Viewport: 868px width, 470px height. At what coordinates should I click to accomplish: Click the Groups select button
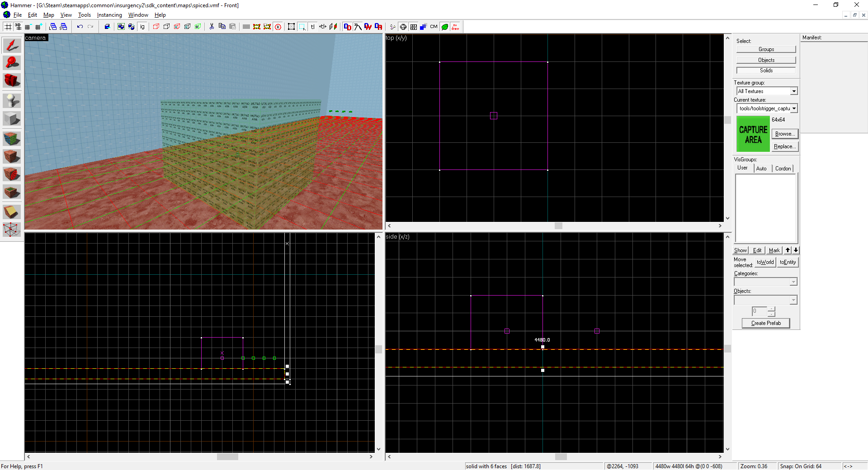click(766, 49)
